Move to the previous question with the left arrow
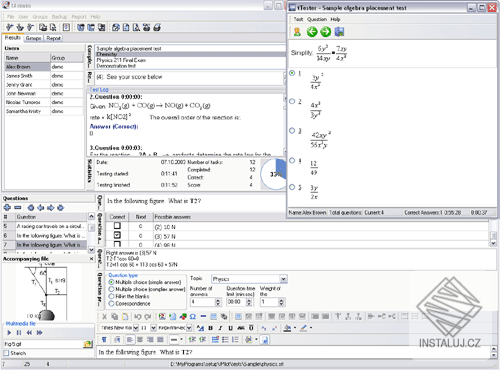Viewport: 500px width, 370px height. click(41, 208)
